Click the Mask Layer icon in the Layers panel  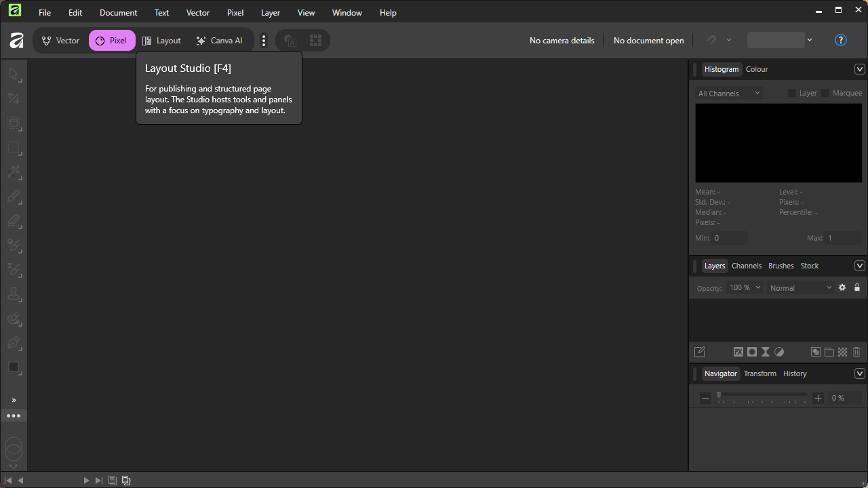751,352
